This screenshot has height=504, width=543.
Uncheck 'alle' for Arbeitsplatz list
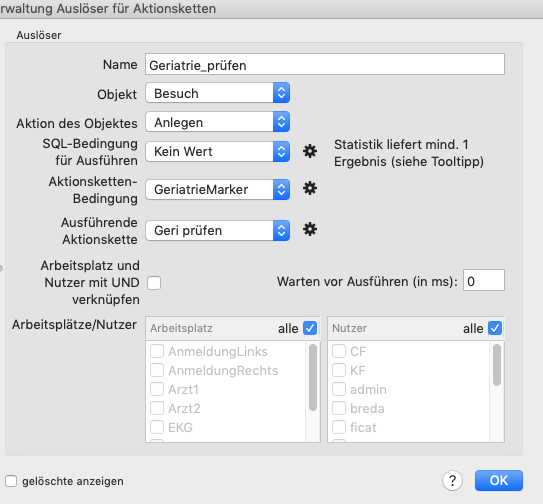[x=310, y=328]
